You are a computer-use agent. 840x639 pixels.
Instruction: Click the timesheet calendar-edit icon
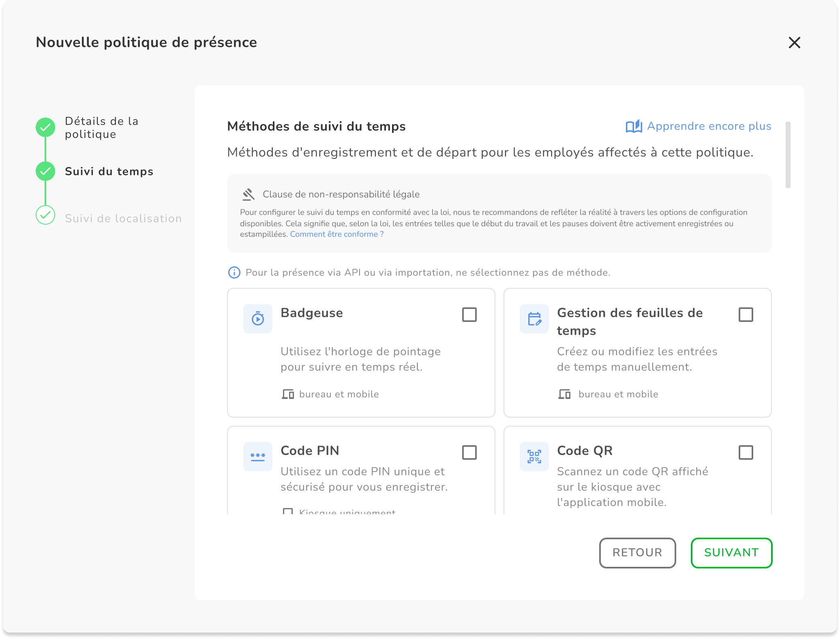click(x=534, y=319)
